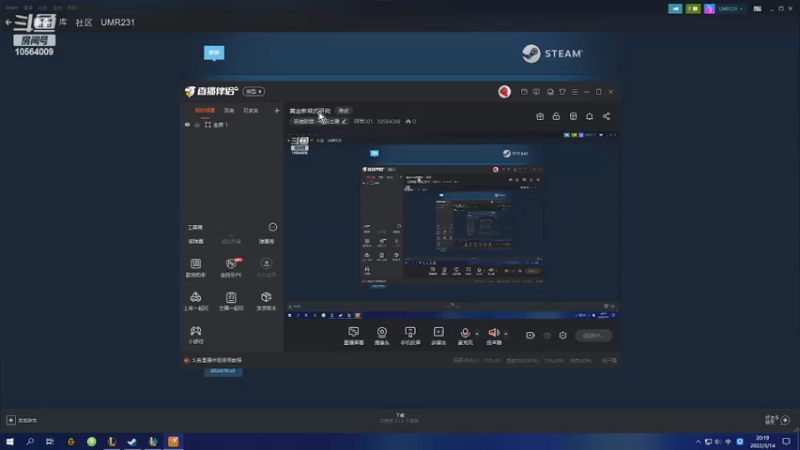Screen dimensions: 800x450
Task: Add a camera source
Action: click(382, 336)
